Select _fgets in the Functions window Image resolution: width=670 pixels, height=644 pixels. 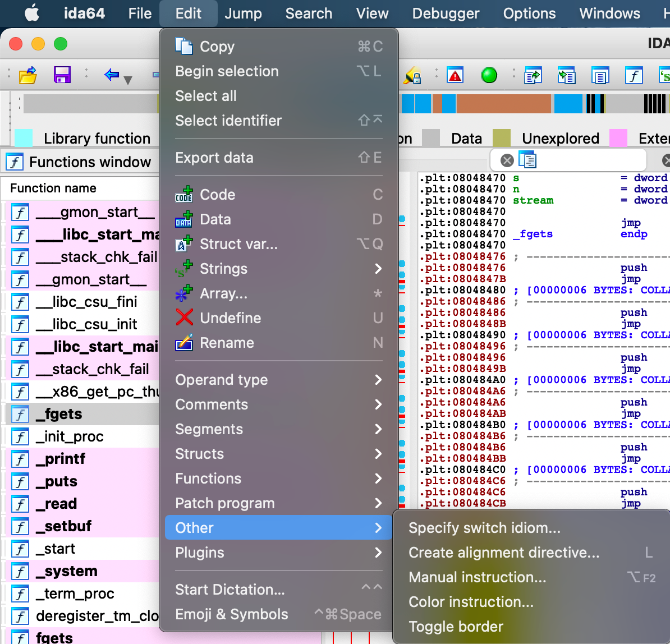[82, 414]
